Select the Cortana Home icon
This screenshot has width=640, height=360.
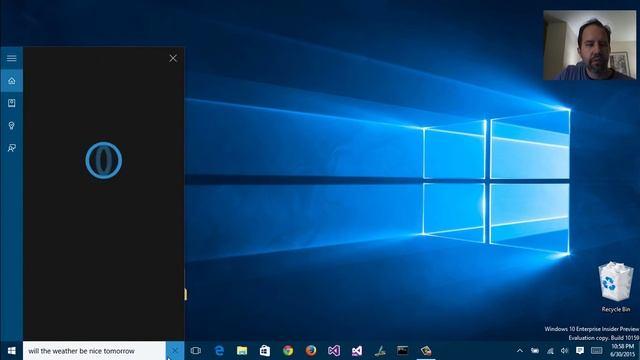(11, 81)
